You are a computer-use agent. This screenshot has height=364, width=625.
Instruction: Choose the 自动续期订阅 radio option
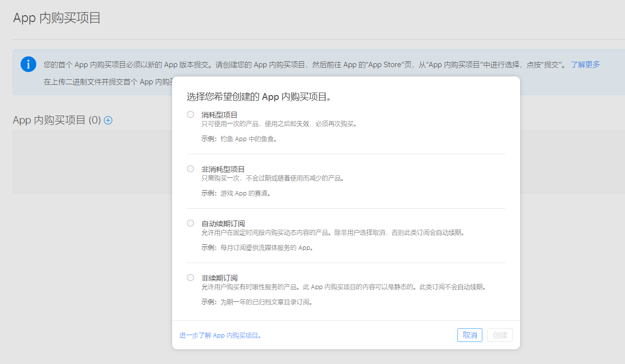(190, 223)
